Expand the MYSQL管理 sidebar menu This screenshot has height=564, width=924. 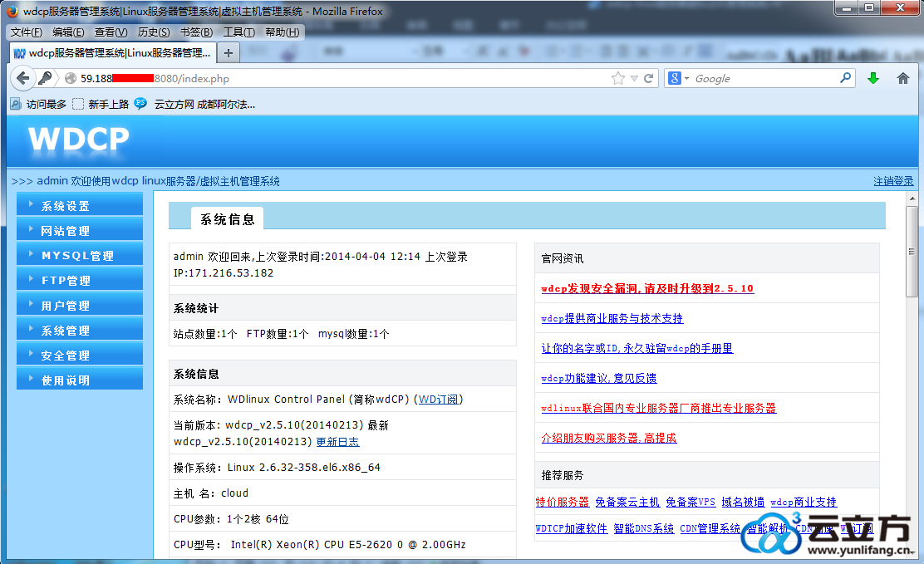[x=80, y=255]
